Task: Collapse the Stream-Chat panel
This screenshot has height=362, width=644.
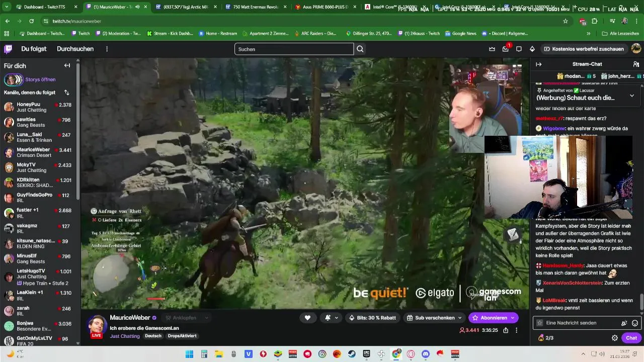Action: click(x=538, y=64)
